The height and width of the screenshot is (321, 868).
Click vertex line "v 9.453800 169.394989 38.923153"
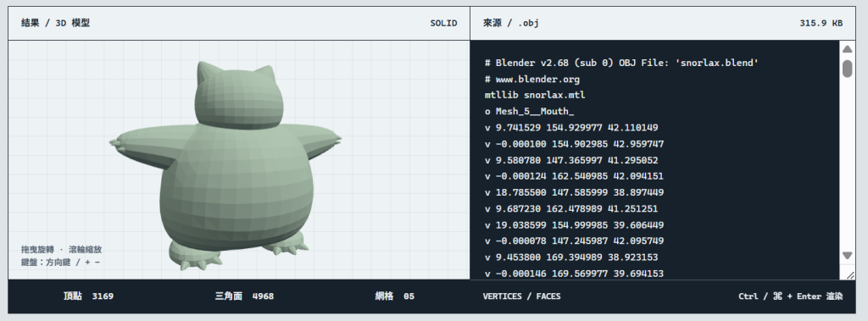(x=571, y=257)
